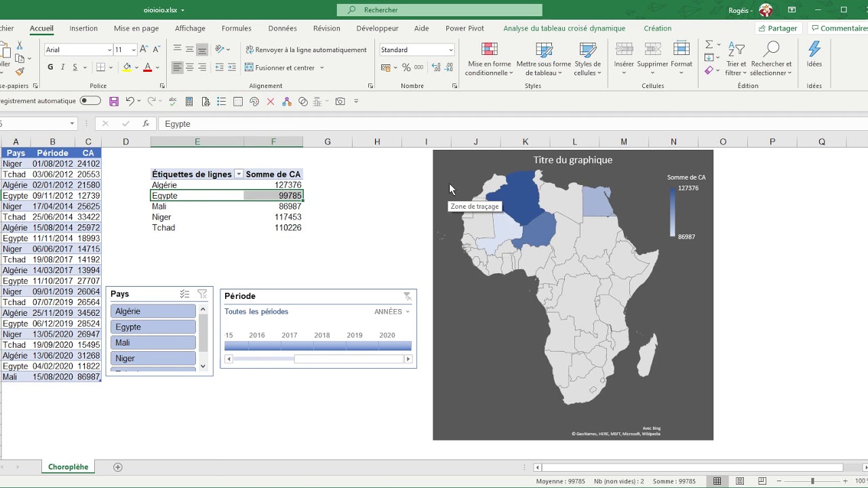The width and height of the screenshot is (868, 488).
Task: Click the Save icon in the quick access toolbar
Action: [114, 102]
